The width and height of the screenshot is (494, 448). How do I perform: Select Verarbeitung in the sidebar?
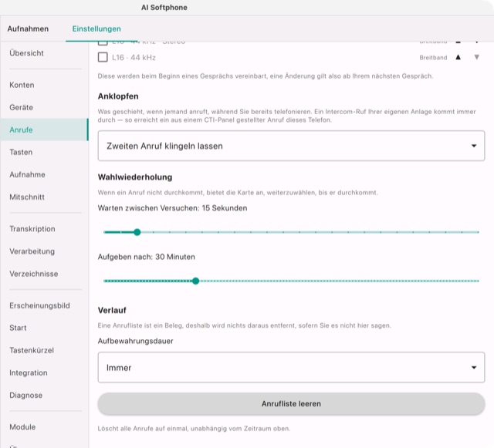(44, 251)
